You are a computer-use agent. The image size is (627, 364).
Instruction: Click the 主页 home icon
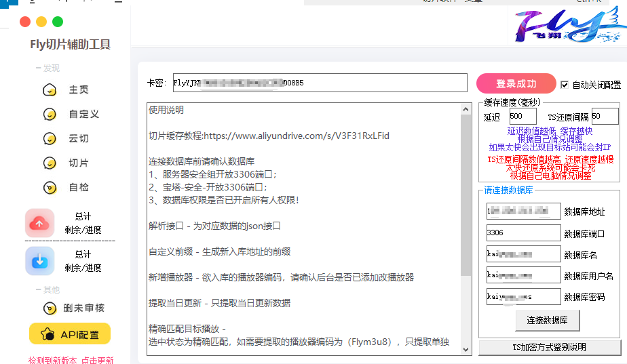point(50,90)
